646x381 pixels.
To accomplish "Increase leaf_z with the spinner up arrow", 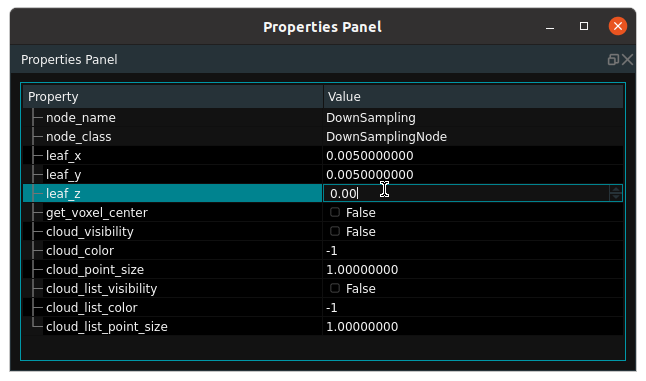I will pyautogui.click(x=616, y=189).
